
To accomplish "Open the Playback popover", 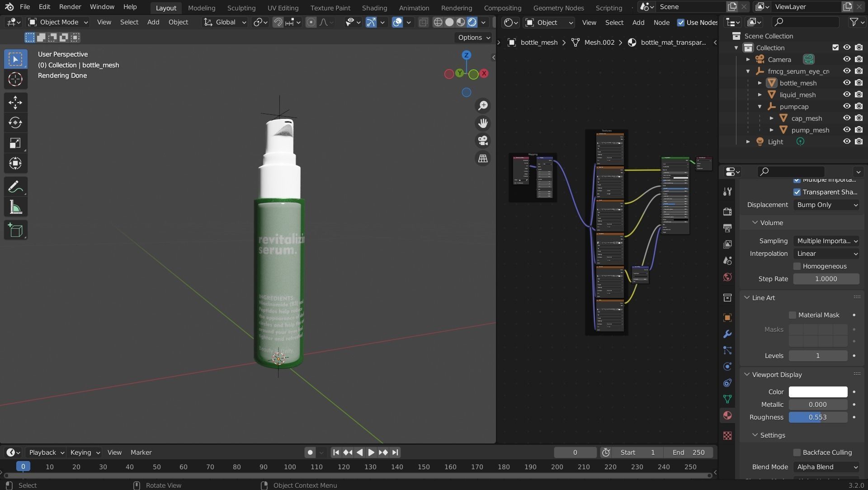I will pyautogui.click(x=46, y=452).
